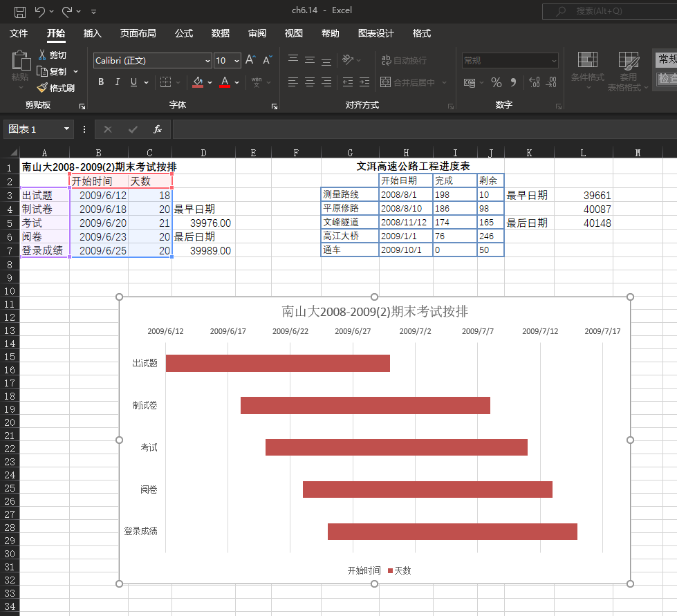This screenshot has height=616, width=677.
Task: Click the Paste clipboard icon
Action: pyautogui.click(x=20, y=60)
